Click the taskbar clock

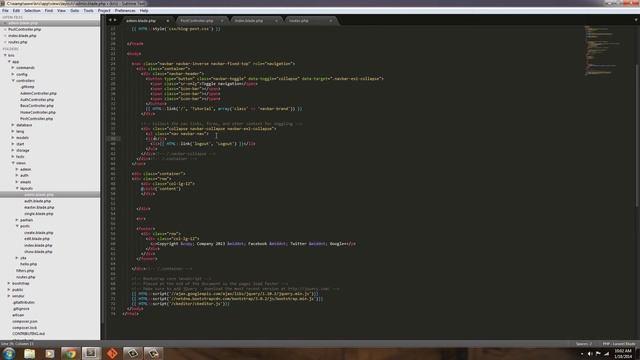click(x=622, y=353)
